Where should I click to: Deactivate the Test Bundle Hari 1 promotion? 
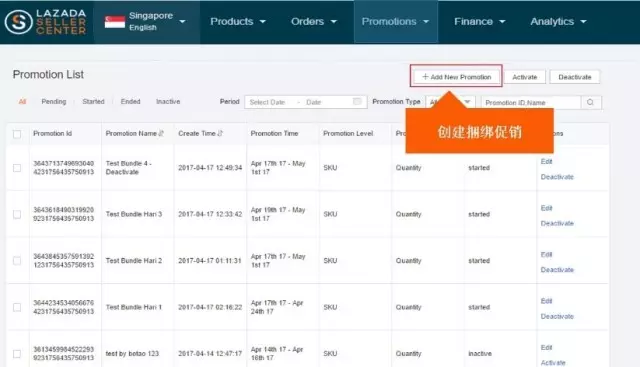pos(557,316)
